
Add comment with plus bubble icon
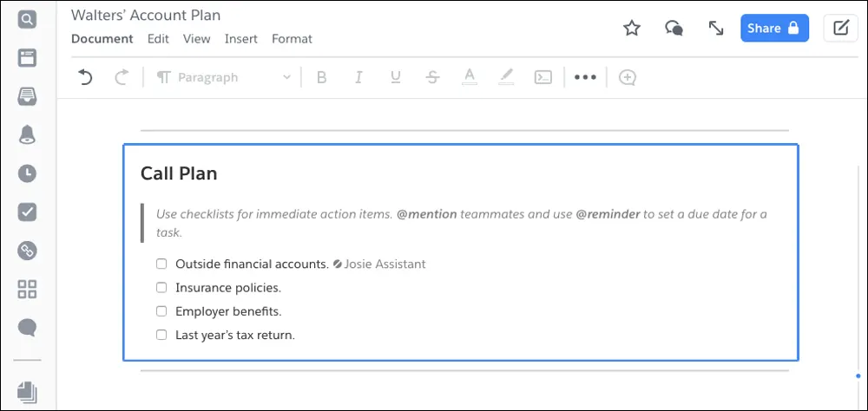tap(628, 77)
